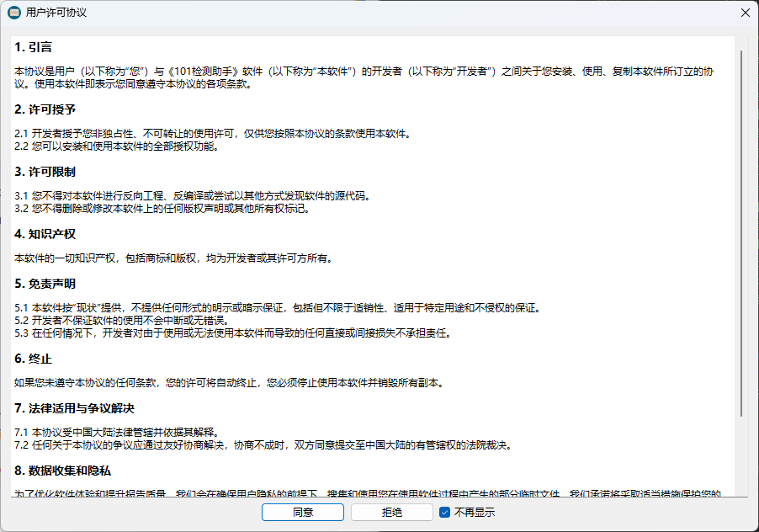Image resolution: width=759 pixels, height=532 pixels.
Task: Click the heading 4. 知识产权
Action: coord(45,233)
